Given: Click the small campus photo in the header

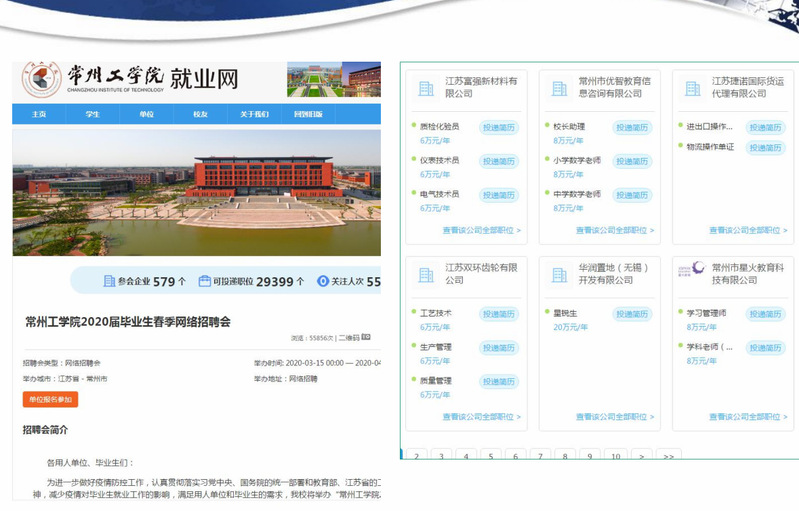Looking at the screenshot, I should (334, 79).
